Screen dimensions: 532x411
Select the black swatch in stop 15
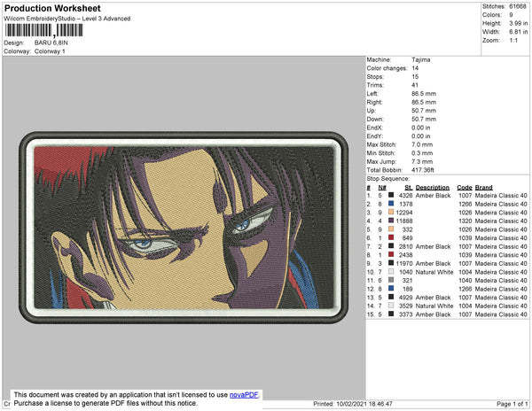[391, 314]
